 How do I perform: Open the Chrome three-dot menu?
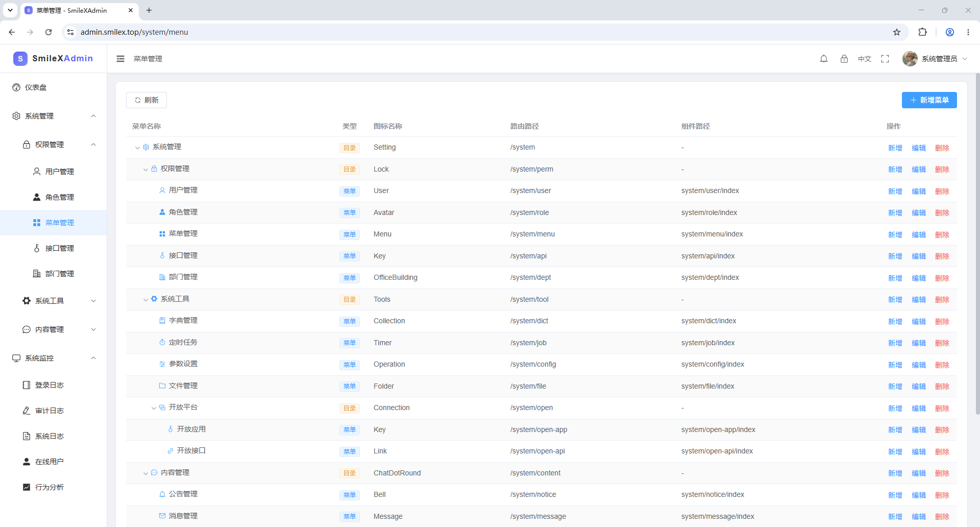pos(968,32)
